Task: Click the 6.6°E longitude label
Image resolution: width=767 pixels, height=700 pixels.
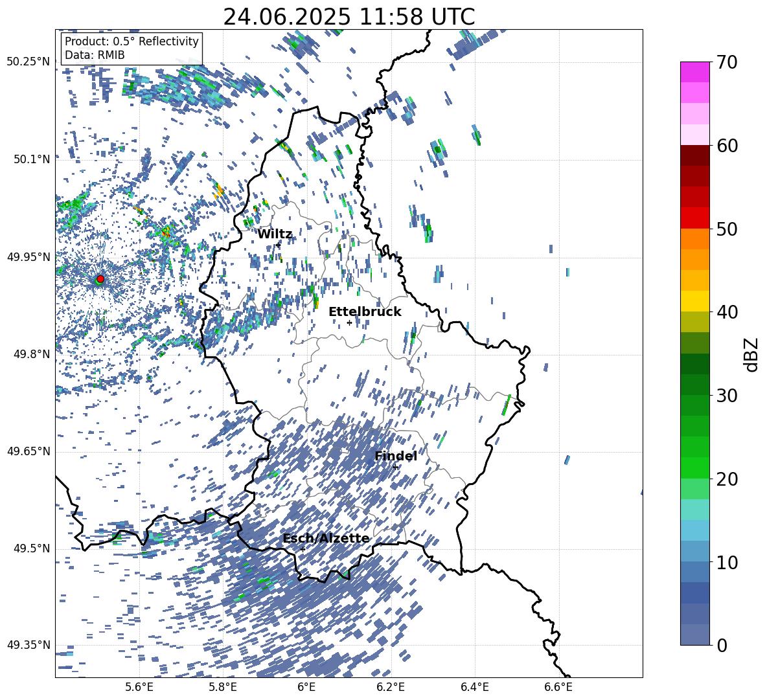Action: [558, 687]
